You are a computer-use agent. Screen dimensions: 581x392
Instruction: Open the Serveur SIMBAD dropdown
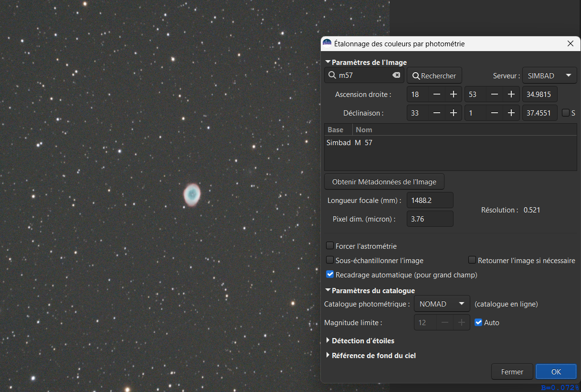[x=549, y=75]
